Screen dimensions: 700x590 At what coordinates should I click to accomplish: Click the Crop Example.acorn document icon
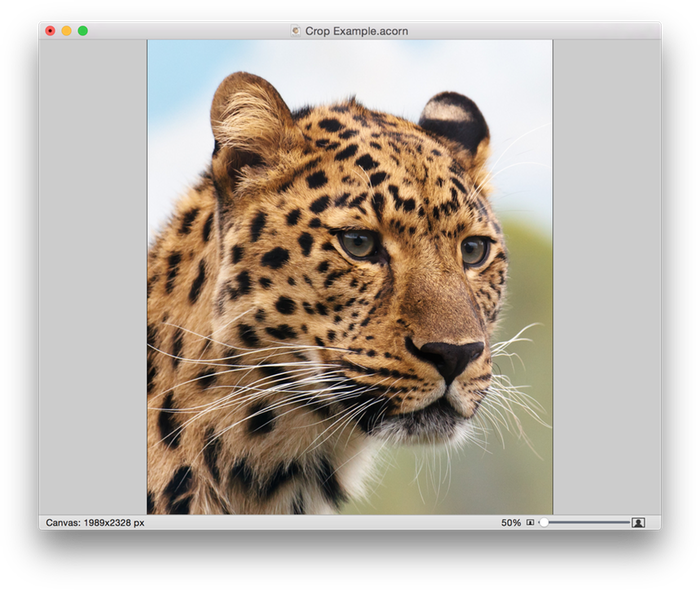point(296,31)
